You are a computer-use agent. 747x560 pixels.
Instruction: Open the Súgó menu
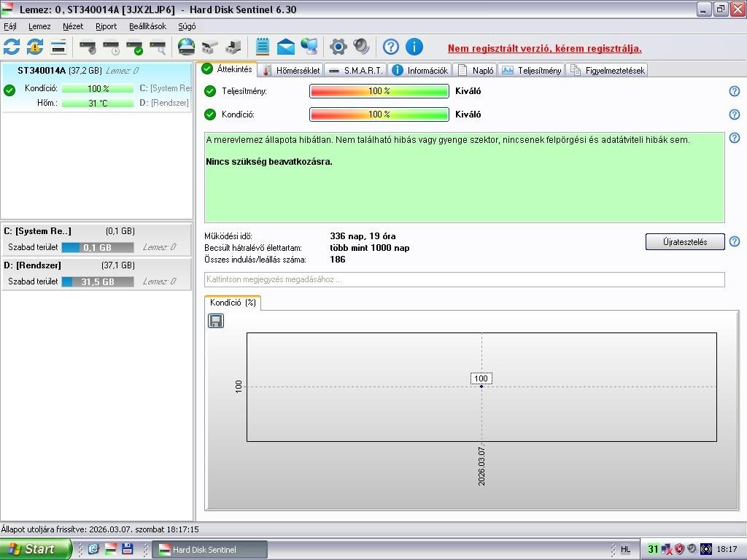click(187, 27)
